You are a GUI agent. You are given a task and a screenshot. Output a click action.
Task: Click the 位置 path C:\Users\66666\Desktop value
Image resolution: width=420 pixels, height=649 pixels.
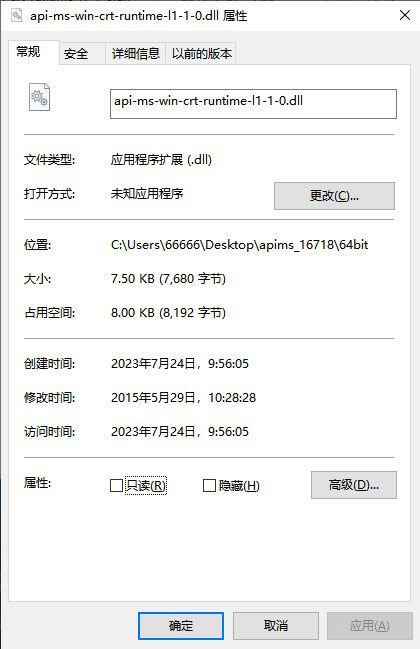coord(240,245)
